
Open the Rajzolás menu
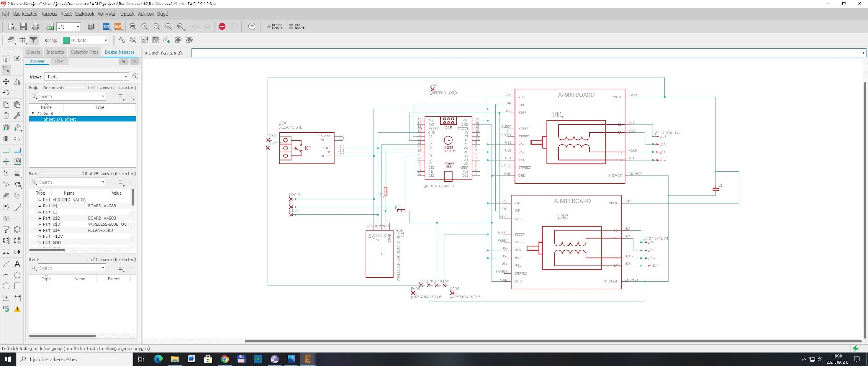(x=48, y=14)
